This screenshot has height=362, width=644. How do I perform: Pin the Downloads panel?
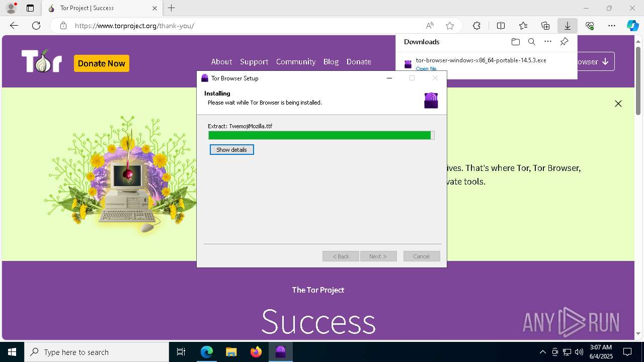tap(565, 42)
